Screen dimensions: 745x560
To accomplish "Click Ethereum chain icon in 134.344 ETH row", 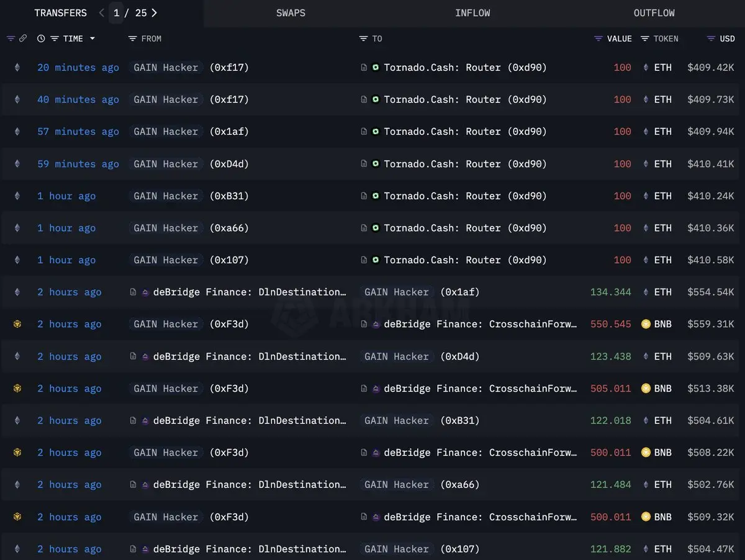I will click(17, 292).
